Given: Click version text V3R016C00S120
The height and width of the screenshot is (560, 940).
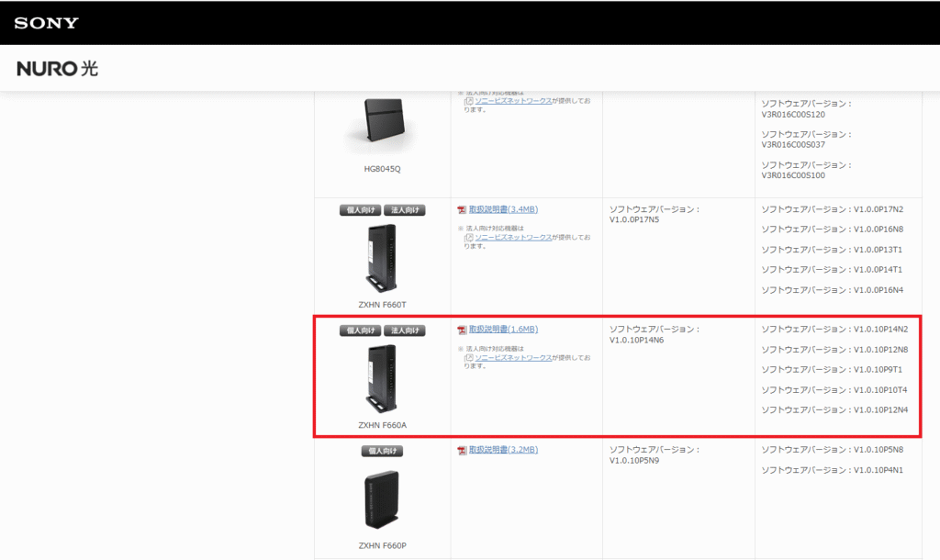Looking at the screenshot, I should tap(793, 115).
